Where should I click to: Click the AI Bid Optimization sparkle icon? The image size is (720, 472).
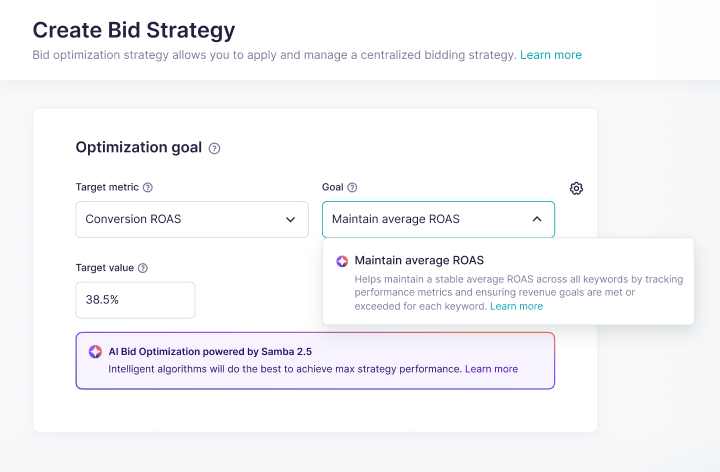pyautogui.click(x=95, y=351)
